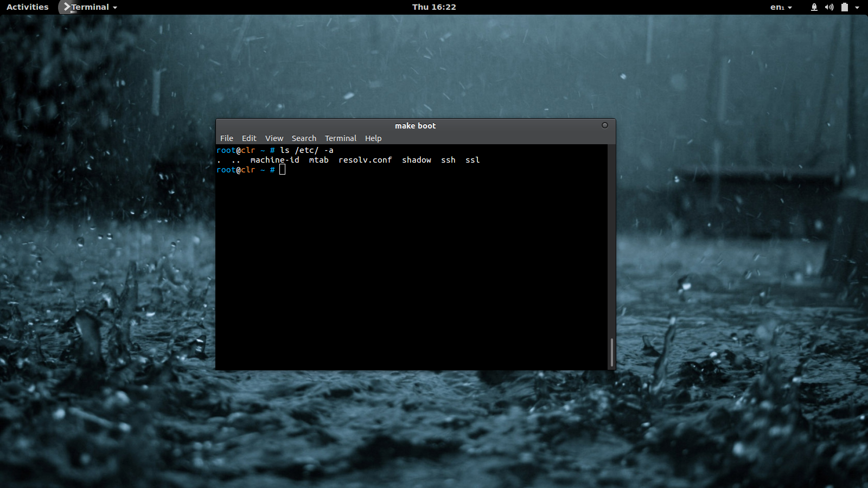This screenshot has height=488, width=868.
Task: Open the en keyboard layout dropdown
Action: (x=781, y=7)
